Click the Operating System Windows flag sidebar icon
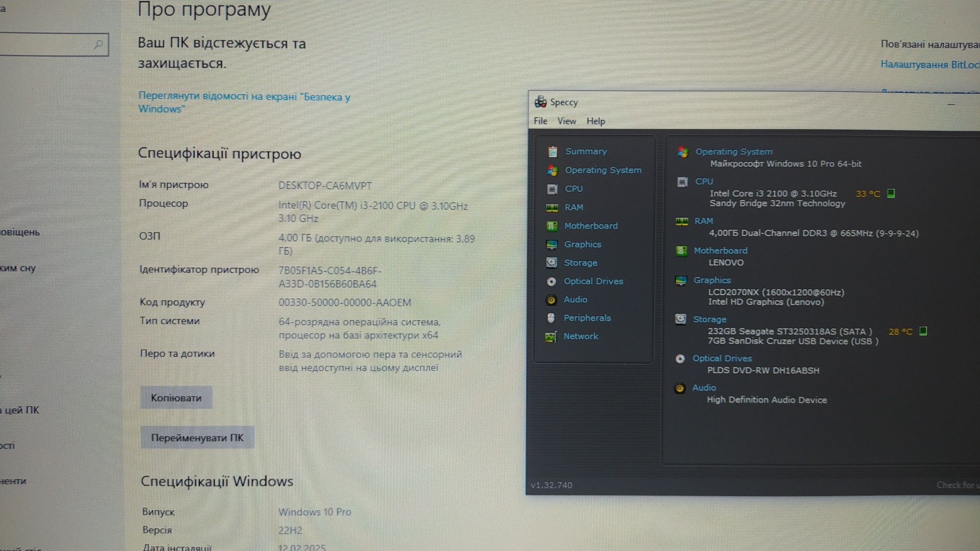The image size is (980, 551). [553, 170]
